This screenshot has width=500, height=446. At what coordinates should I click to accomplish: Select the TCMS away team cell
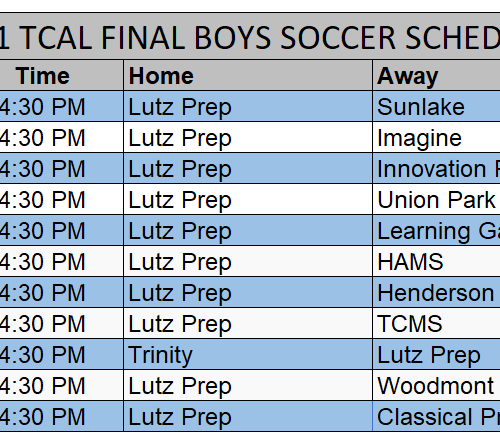436,324
